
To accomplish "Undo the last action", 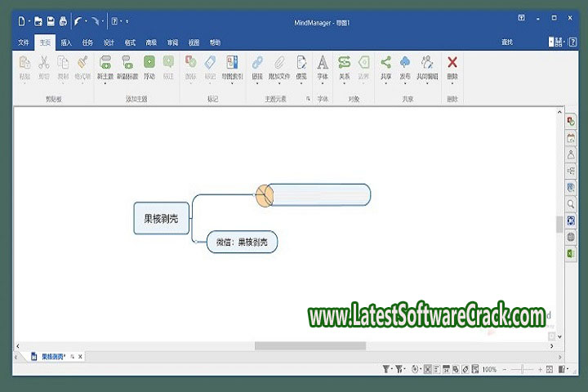I will (78, 21).
